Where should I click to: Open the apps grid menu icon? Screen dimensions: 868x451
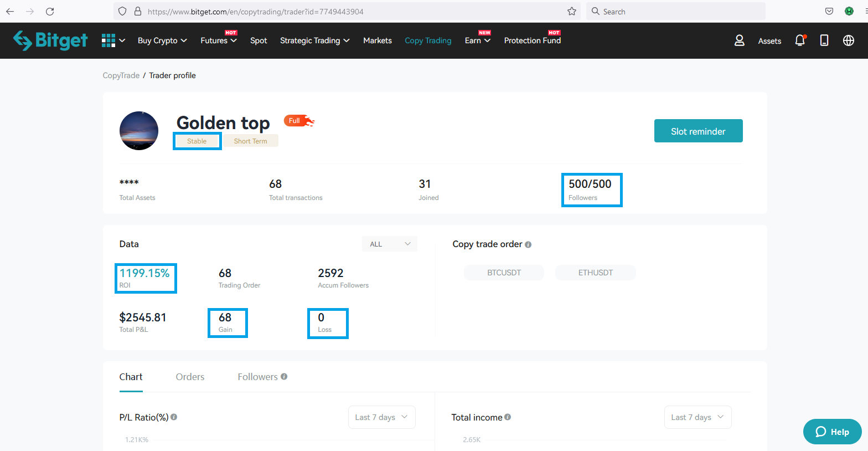pyautogui.click(x=108, y=40)
